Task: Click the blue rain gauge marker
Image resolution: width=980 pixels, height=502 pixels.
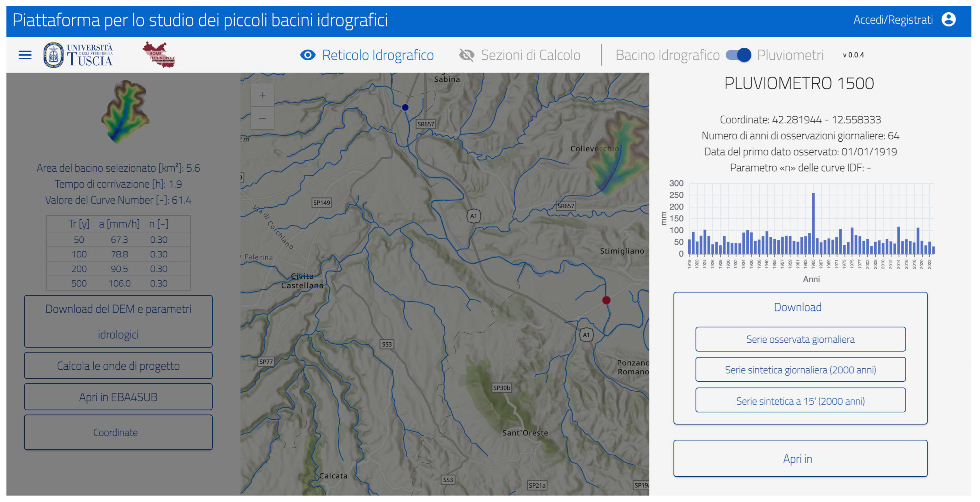Action: coord(405,108)
